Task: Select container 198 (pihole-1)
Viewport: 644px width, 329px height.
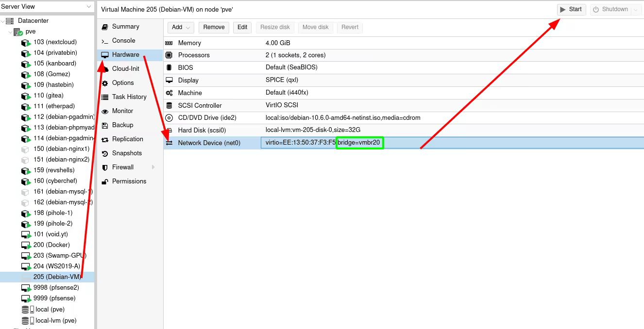Action: point(53,213)
